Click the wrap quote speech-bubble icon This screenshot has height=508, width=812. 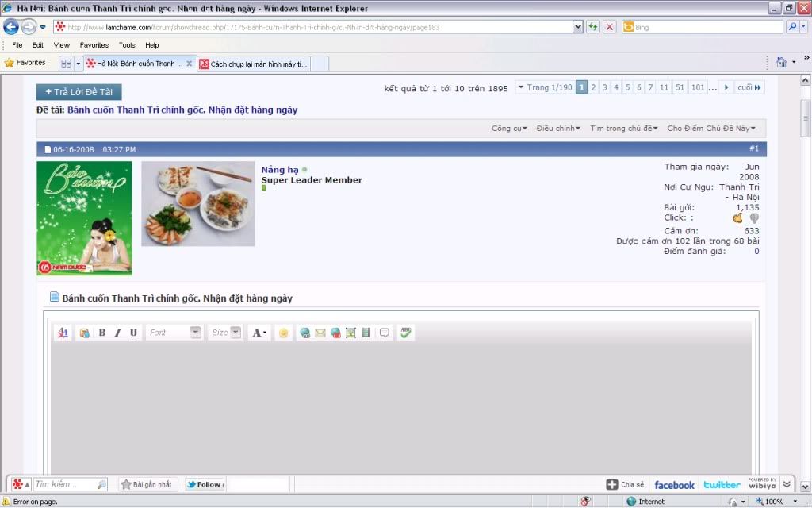pos(385,333)
